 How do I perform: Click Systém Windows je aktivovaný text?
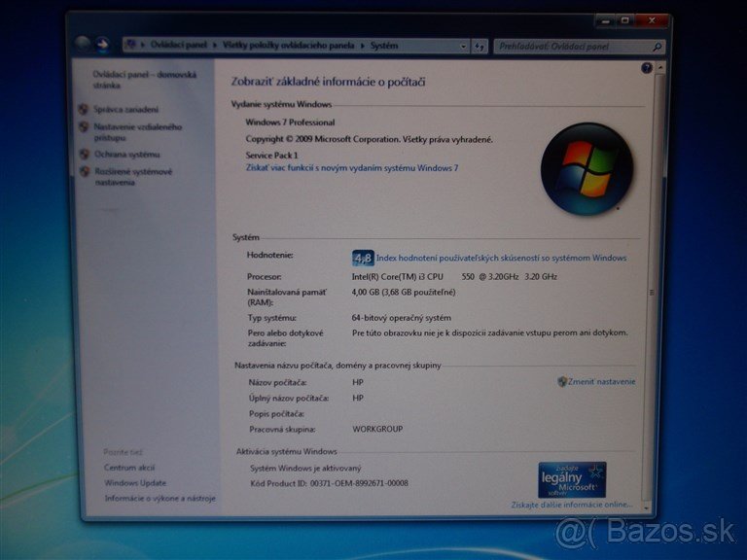(305, 468)
